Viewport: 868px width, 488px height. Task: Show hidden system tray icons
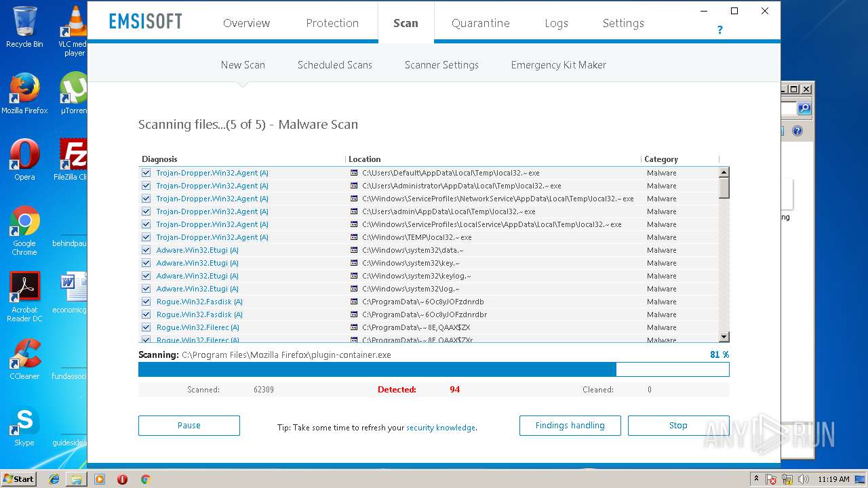756,479
